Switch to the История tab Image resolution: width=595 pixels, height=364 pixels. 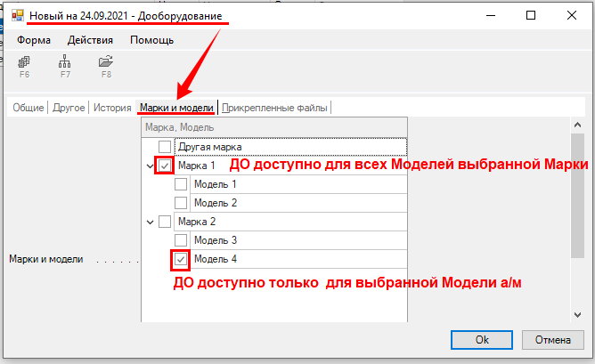(x=112, y=108)
